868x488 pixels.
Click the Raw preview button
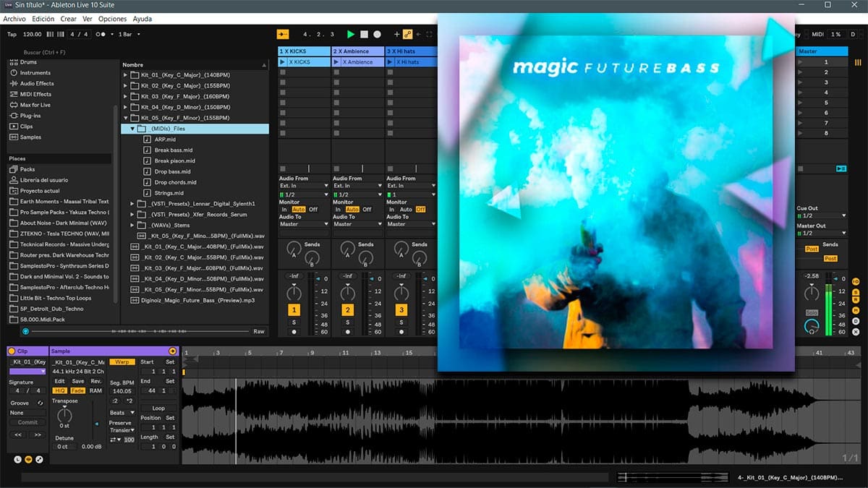[x=258, y=331]
